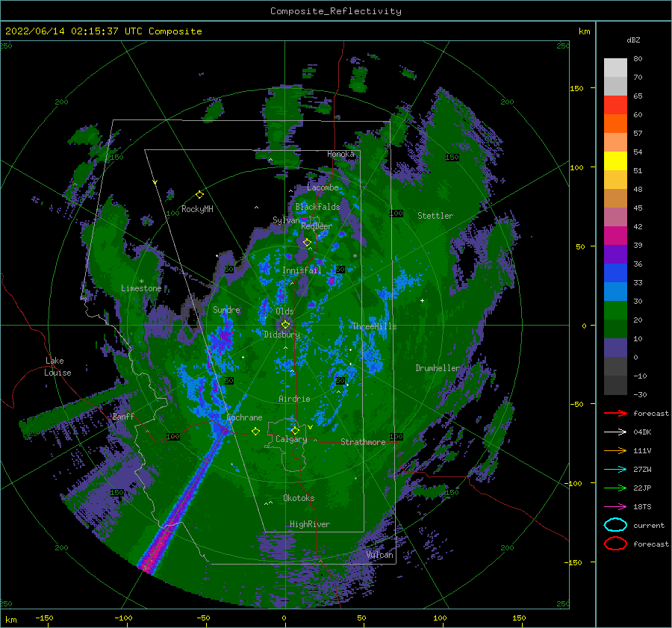Click the white gray 80 dBZ swatch
The image size is (672, 628).
click(615, 67)
